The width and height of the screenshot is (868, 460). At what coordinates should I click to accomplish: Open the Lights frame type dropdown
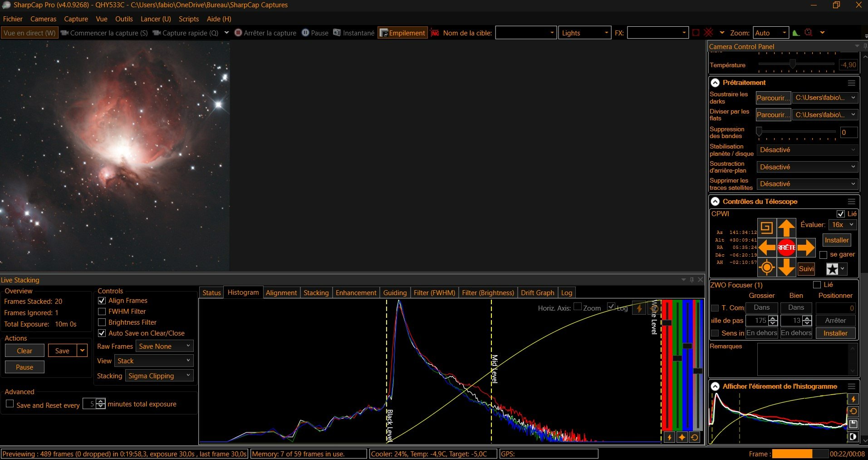584,33
